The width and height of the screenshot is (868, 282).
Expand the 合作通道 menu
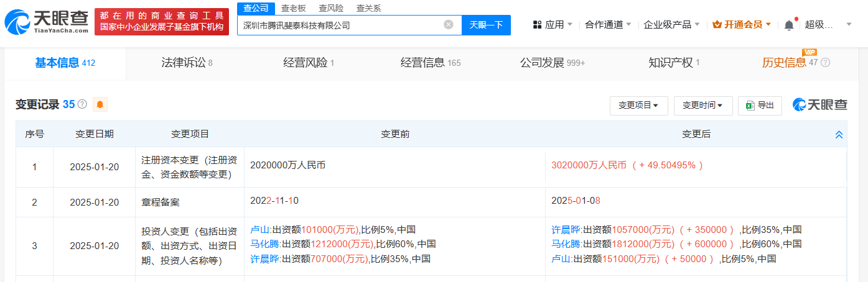608,24
